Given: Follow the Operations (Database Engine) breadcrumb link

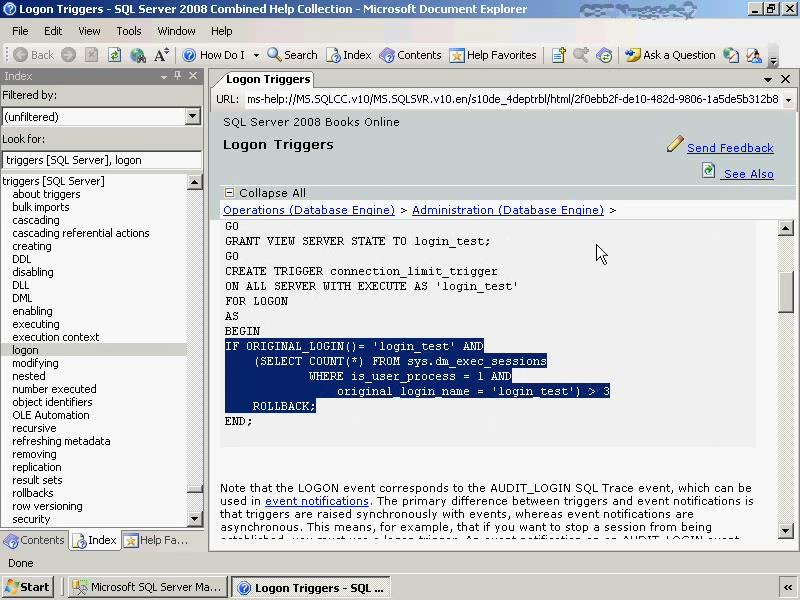Looking at the screenshot, I should [x=309, y=210].
